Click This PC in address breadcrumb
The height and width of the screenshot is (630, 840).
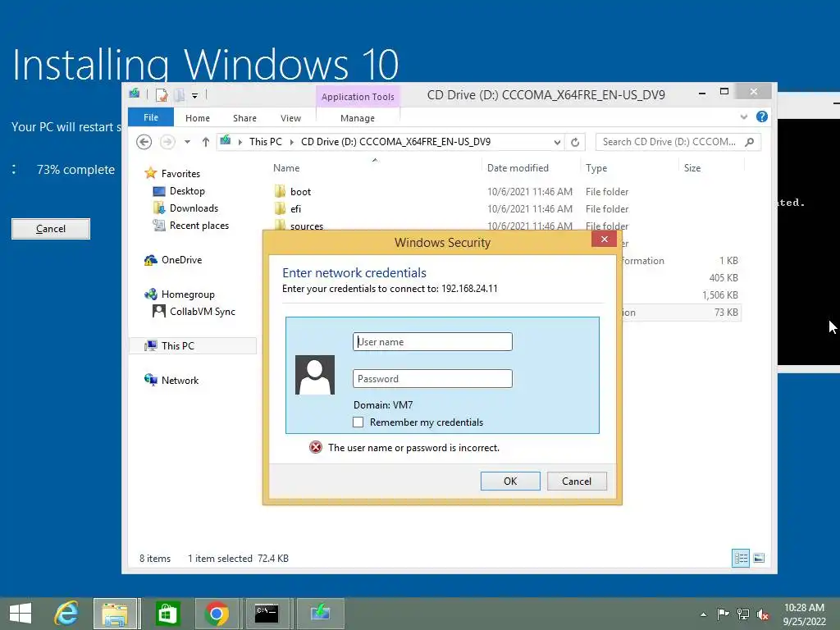pos(265,142)
